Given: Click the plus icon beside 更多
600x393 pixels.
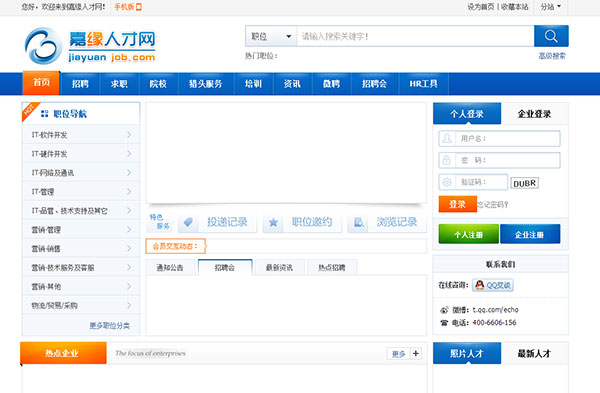Looking at the screenshot, I should click(416, 353).
